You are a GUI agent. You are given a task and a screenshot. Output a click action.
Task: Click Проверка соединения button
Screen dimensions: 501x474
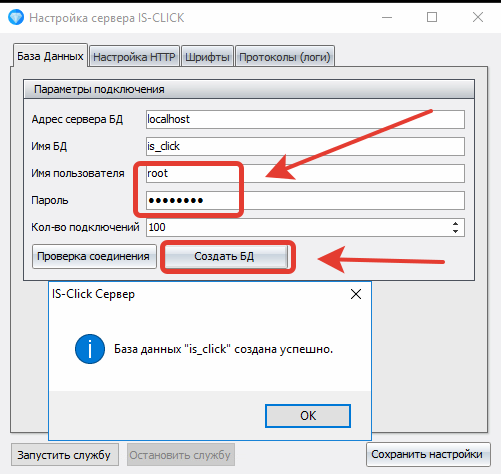(94, 256)
